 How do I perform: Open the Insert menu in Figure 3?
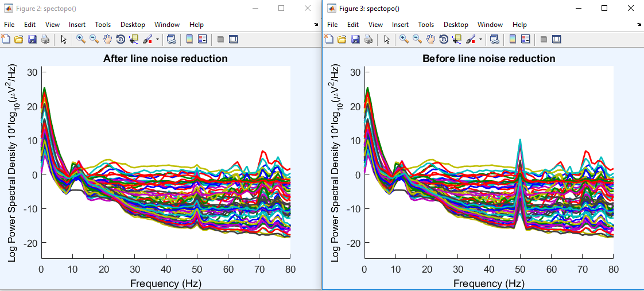pos(400,25)
